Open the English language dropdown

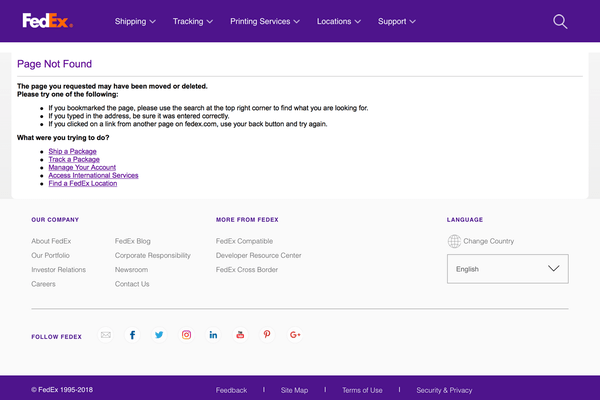point(507,269)
